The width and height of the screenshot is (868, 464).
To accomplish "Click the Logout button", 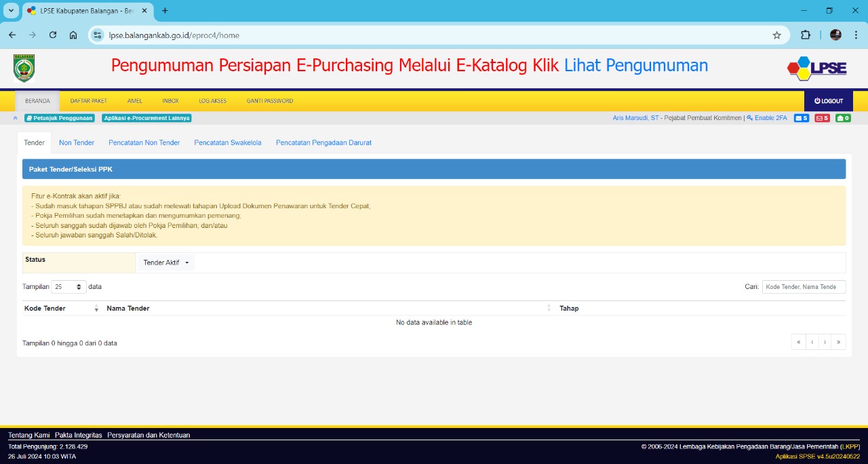I will [828, 101].
